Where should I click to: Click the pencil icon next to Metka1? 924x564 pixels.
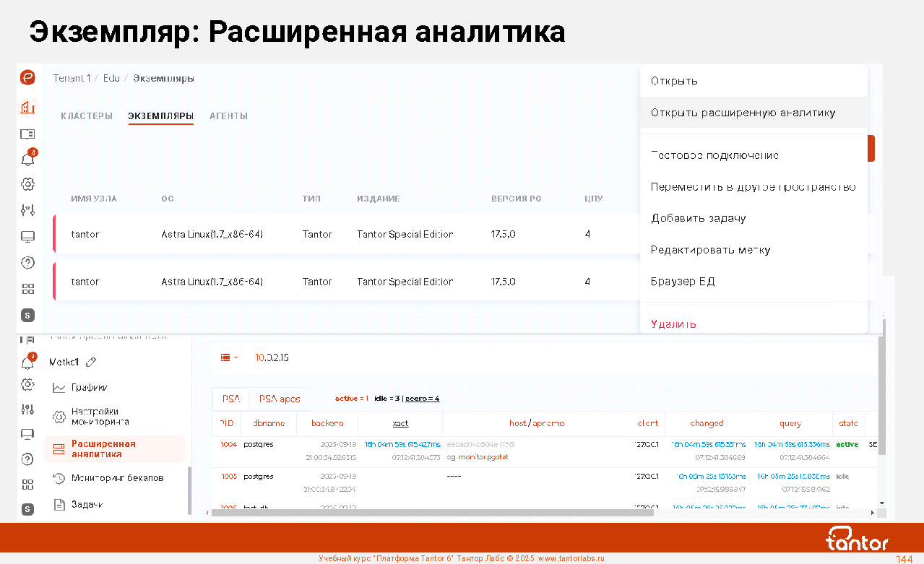[91, 362]
